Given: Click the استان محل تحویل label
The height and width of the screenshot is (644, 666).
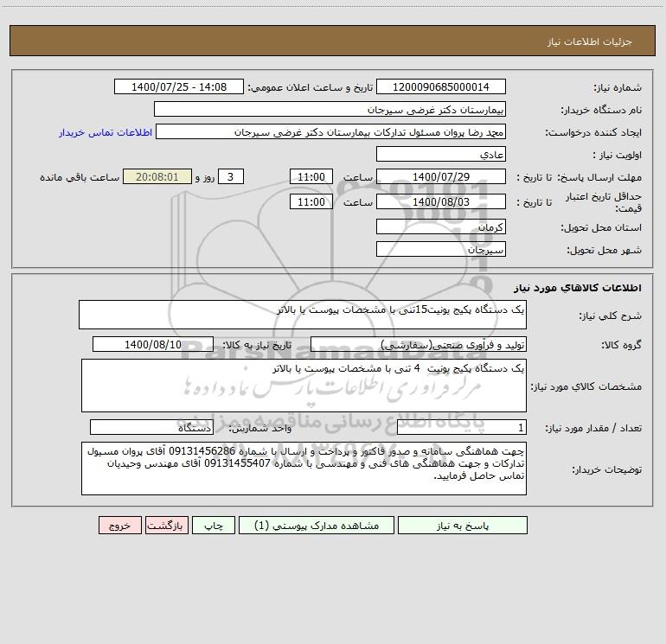Looking at the screenshot, I should (601, 227).
